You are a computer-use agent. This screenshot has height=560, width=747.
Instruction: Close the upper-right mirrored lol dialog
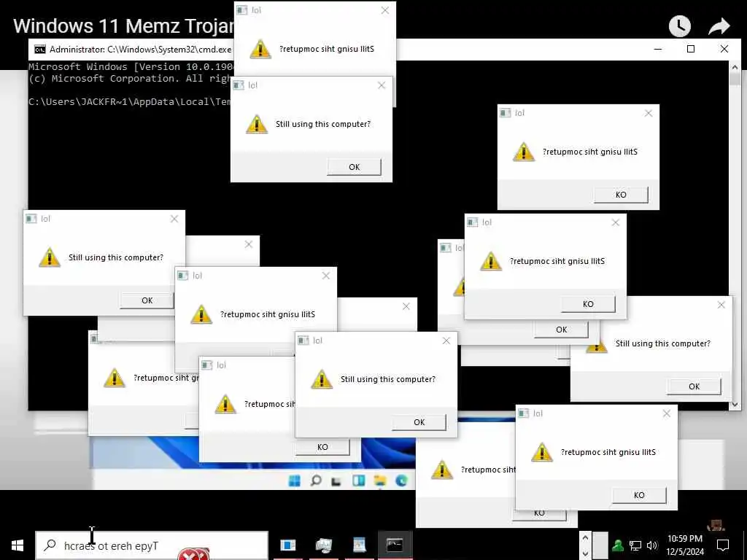coord(649,113)
